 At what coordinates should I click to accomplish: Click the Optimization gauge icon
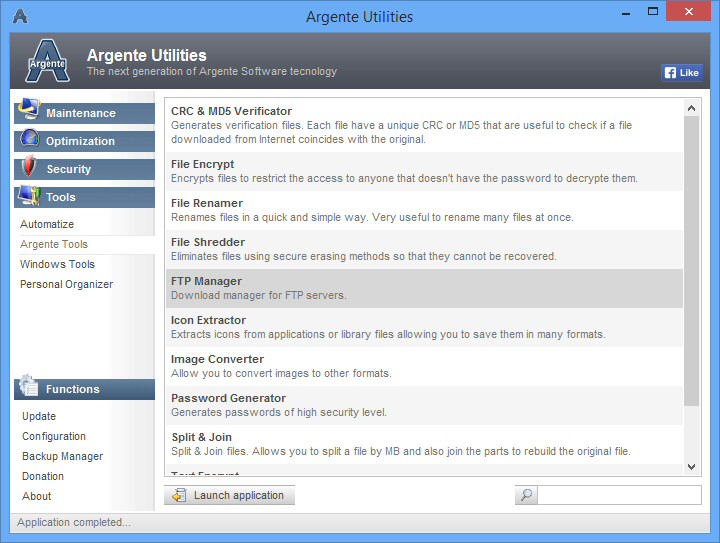[x=29, y=139]
